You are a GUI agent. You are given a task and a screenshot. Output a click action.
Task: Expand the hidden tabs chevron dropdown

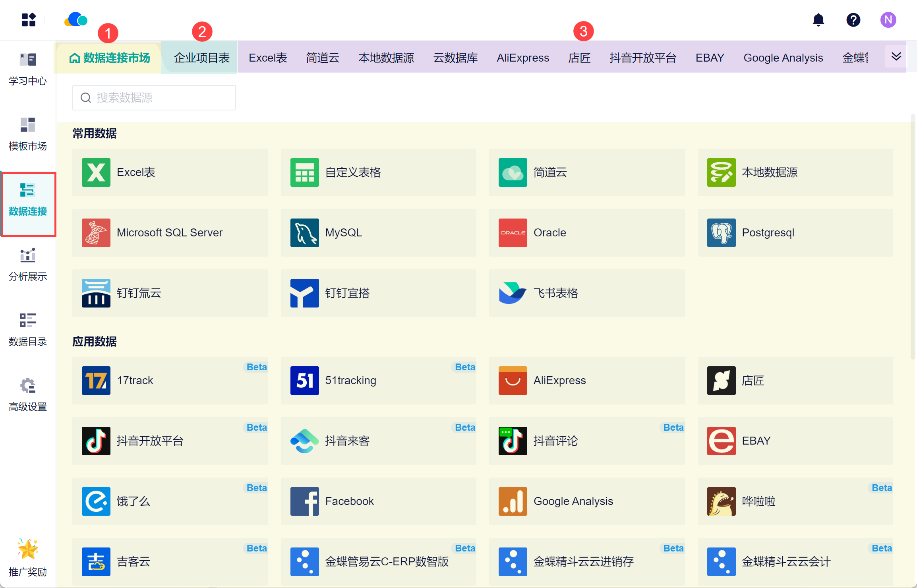coord(896,57)
